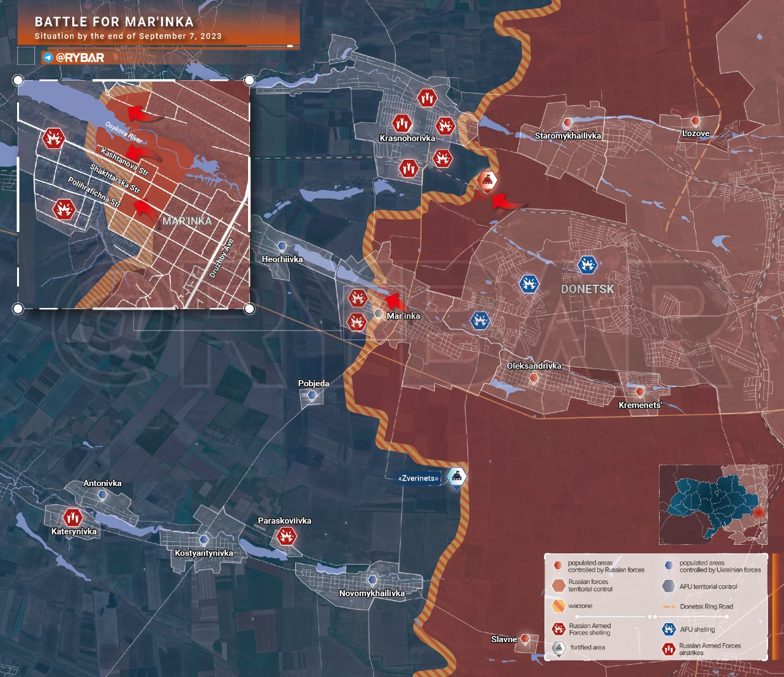Click the upper Russian shelling icon west of Mar'inka
The image size is (784, 677).
coord(358,299)
